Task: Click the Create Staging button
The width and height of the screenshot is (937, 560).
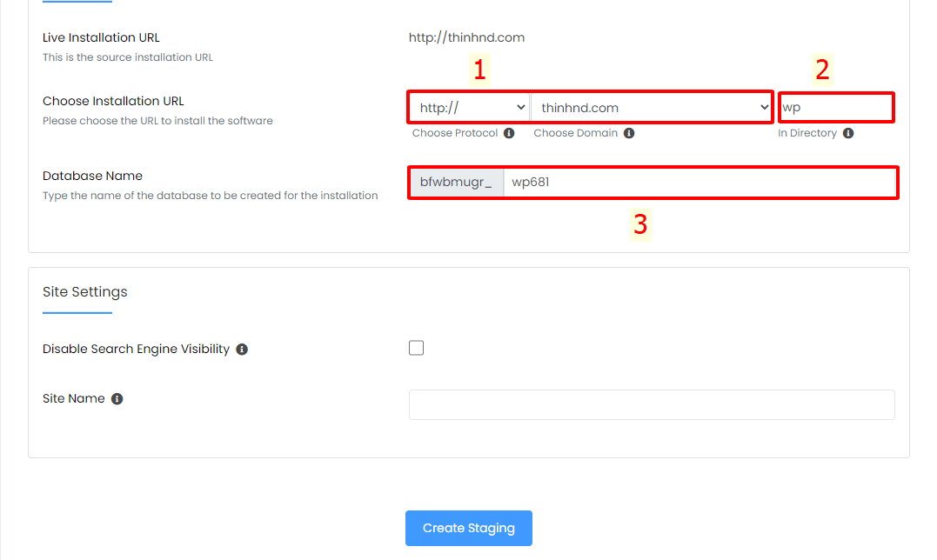Action: click(468, 528)
